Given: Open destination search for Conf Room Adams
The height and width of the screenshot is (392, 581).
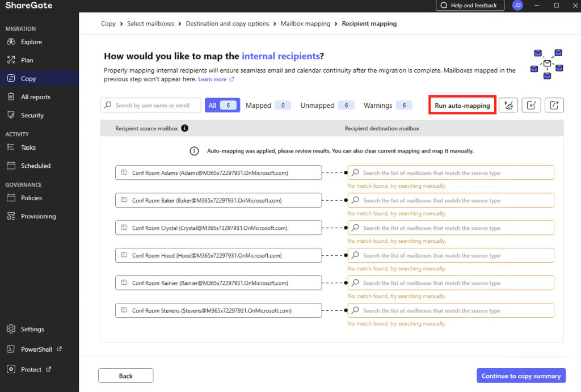Looking at the screenshot, I should coord(451,172).
